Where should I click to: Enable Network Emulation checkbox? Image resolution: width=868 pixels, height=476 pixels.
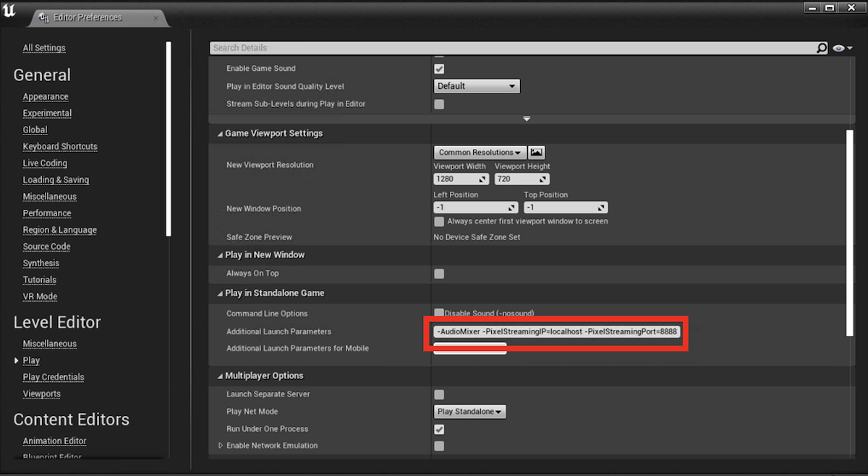pos(439,446)
